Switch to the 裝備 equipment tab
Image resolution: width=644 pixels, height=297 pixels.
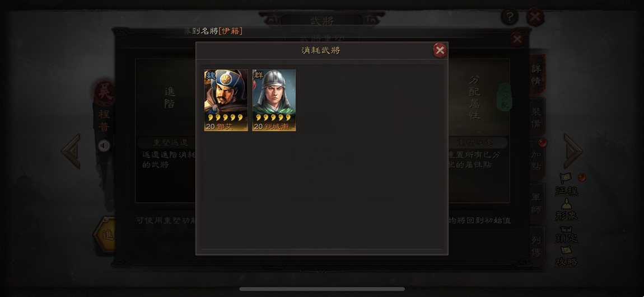click(x=537, y=117)
